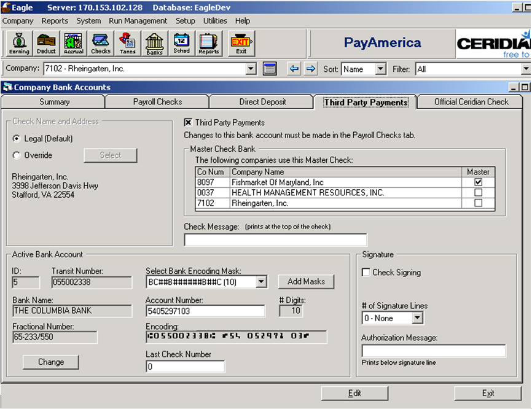Open the Setup menu
The width and height of the screenshot is (532, 409).
(186, 21)
